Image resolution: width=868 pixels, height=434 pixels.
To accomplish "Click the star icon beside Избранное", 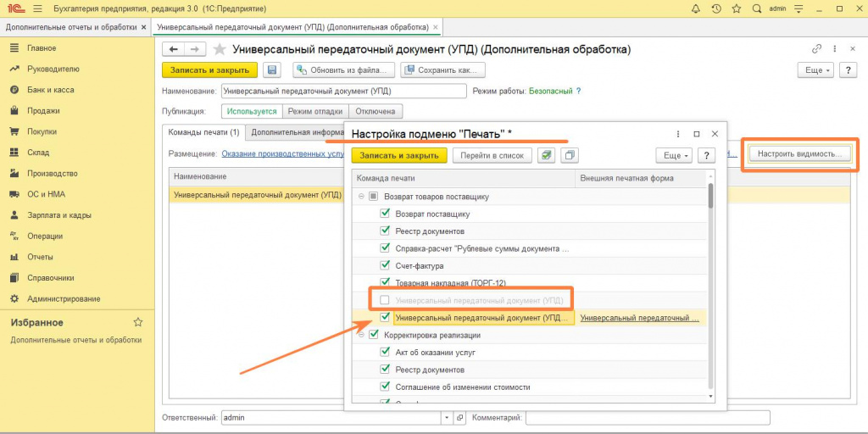I will tap(138, 322).
